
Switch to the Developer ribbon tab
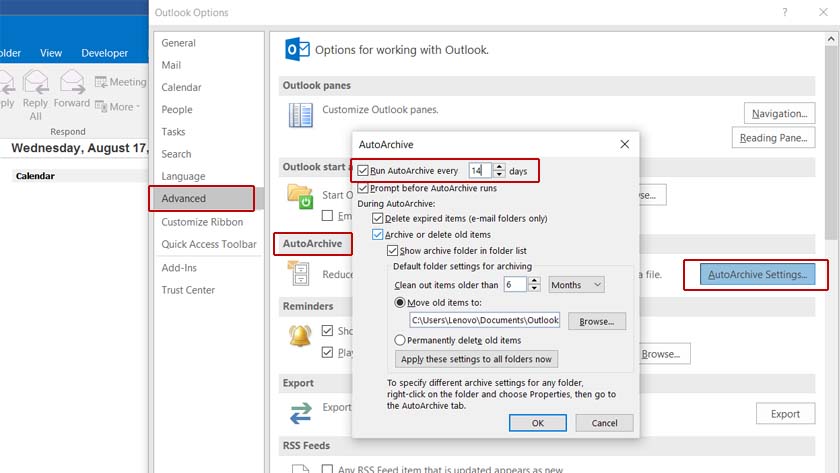point(104,53)
